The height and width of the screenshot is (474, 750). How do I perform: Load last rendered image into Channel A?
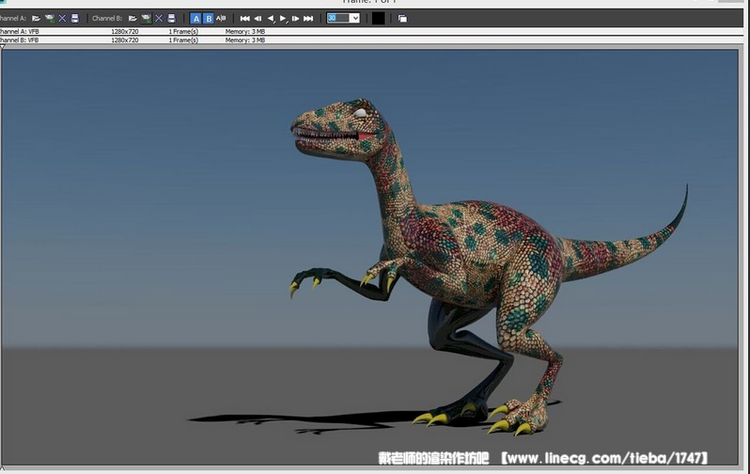pyautogui.click(x=49, y=19)
